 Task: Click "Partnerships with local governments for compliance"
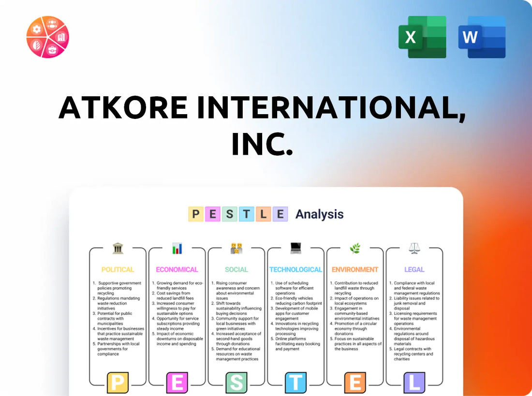[x=117, y=349]
